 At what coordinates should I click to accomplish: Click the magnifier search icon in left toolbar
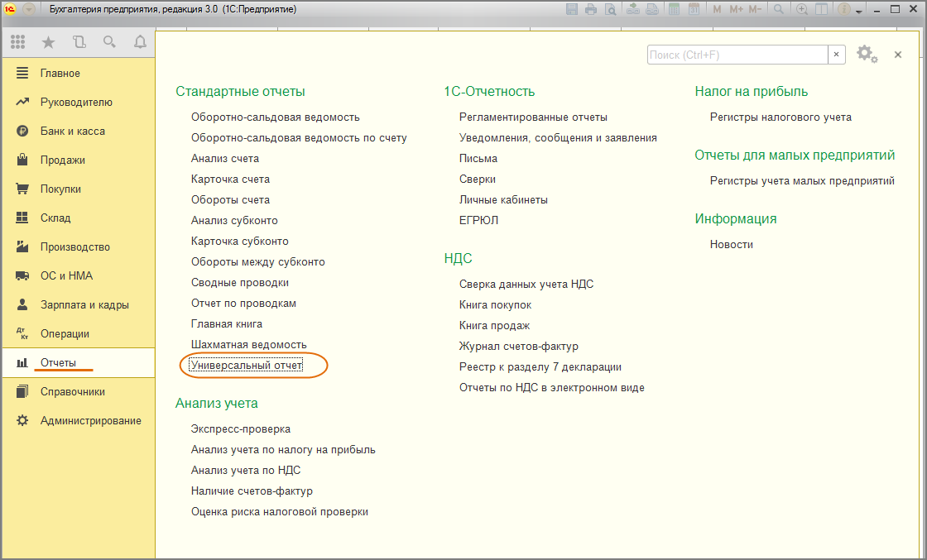click(x=109, y=42)
